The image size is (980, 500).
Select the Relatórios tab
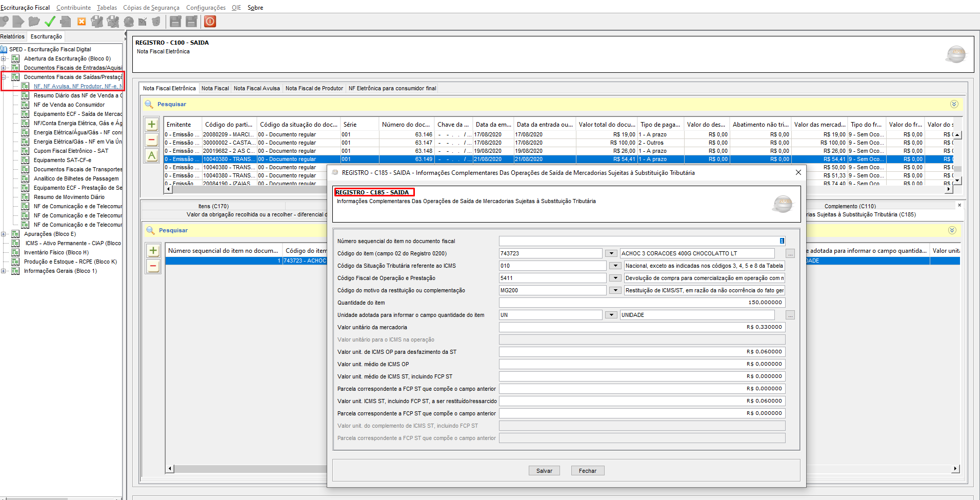12,36
